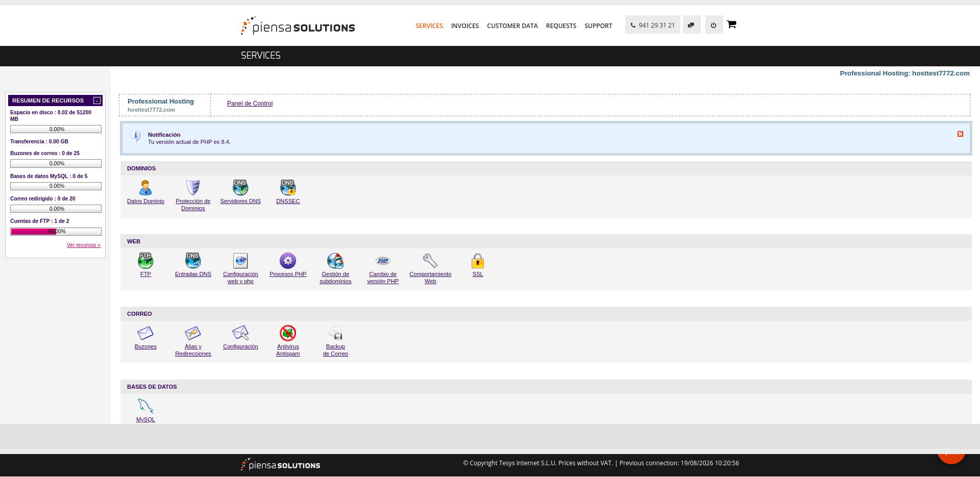Click the MySQL text link
The height and width of the screenshot is (477, 980).
click(145, 419)
